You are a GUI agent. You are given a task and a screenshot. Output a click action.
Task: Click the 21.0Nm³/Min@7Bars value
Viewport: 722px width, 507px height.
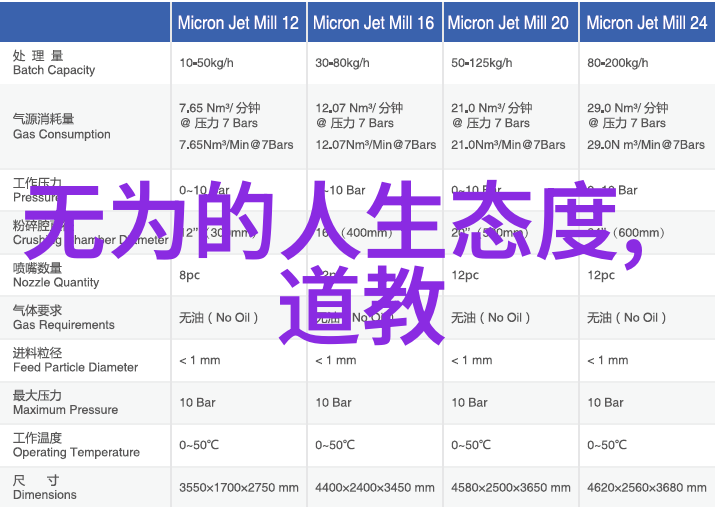(x=508, y=145)
